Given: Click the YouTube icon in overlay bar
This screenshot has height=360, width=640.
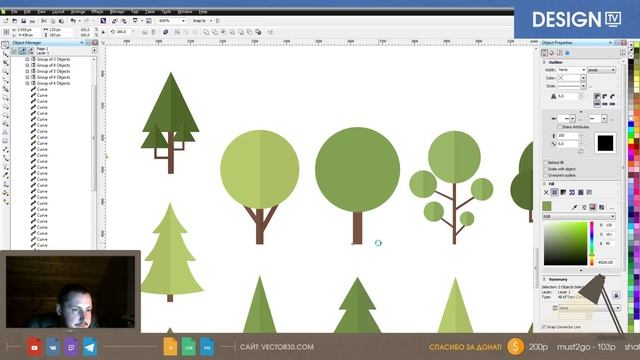Looking at the screenshot, I should (x=34, y=347).
